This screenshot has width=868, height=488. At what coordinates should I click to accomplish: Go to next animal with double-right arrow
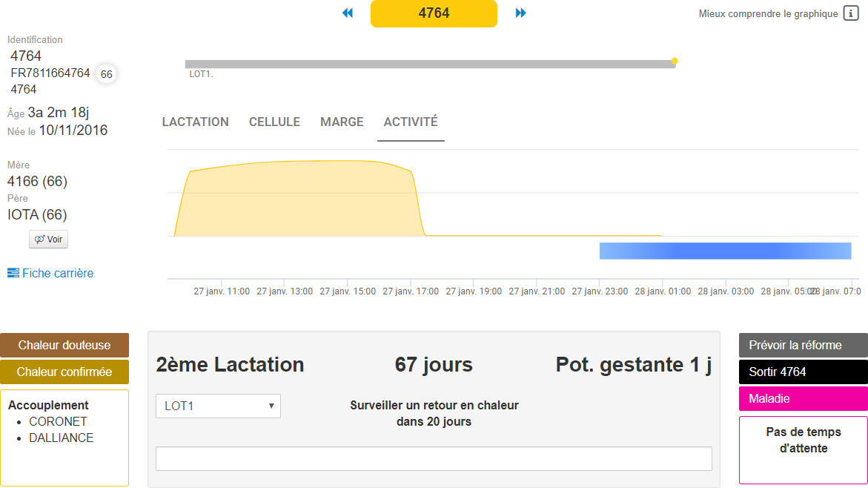(520, 13)
